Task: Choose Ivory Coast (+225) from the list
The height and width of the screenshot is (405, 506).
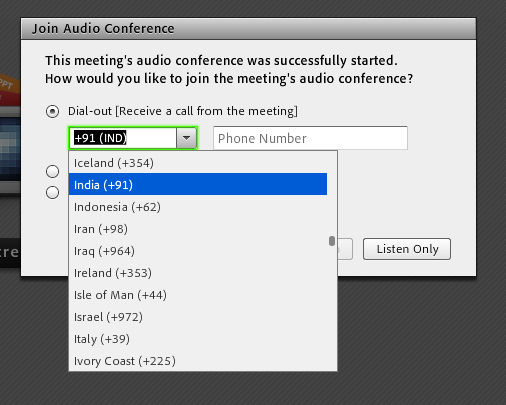Action: (x=198, y=361)
